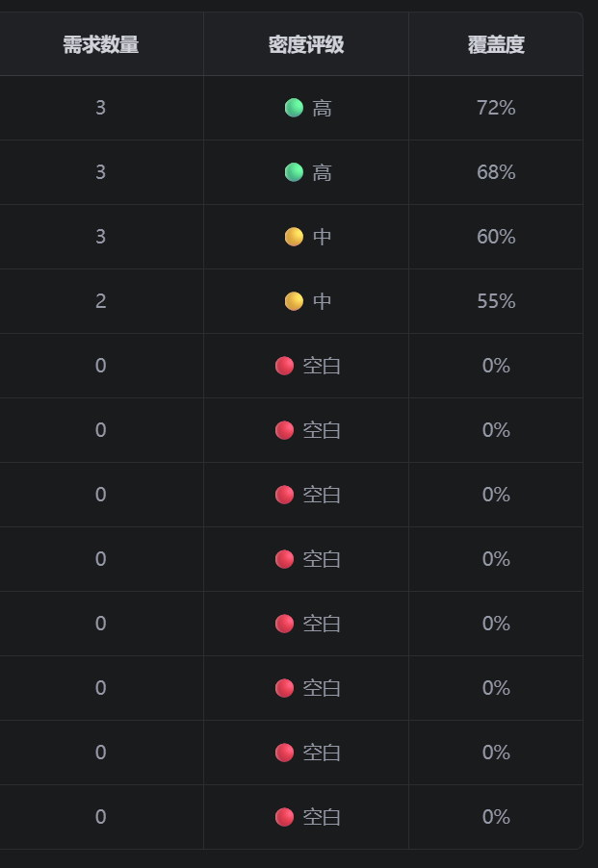This screenshot has width=598, height=868.
Task: Select the yellow dot in the 55% row
Action: point(294,301)
